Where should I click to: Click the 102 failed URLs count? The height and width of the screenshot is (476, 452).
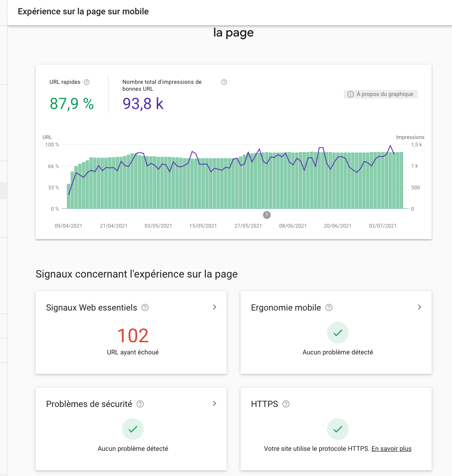click(x=133, y=335)
